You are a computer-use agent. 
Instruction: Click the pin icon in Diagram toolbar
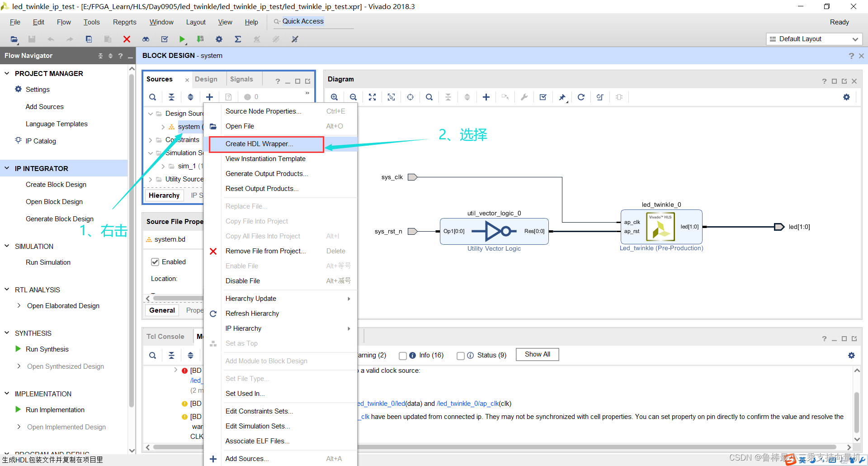pos(562,97)
